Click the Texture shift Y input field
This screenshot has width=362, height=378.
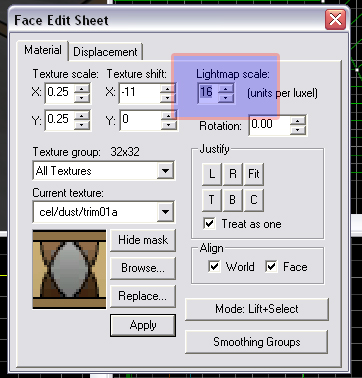coord(140,119)
